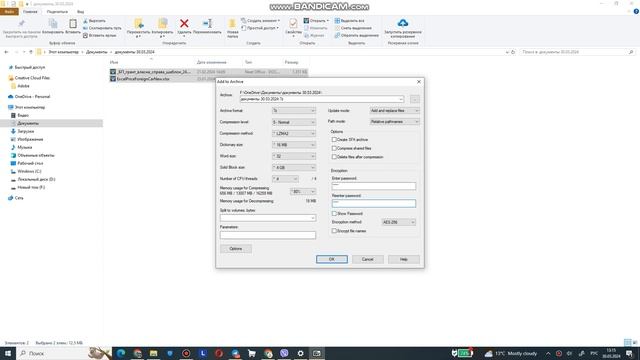Click Paste shortcut in Explorer ribbon

100,36
